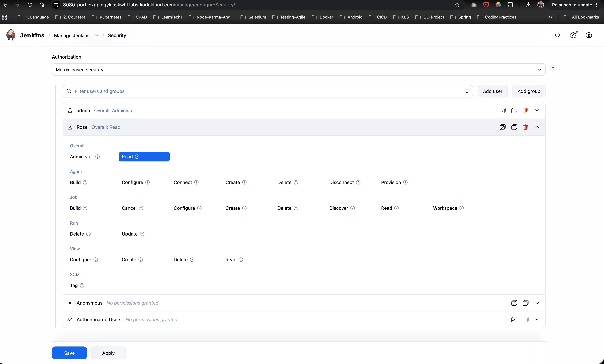The image size is (604, 364).
Task: Toggle View Read permission
Action: [231, 260]
